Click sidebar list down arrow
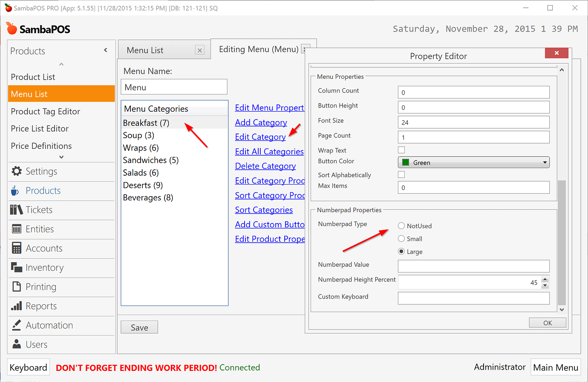This screenshot has width=588, height=382. (61, 157)
